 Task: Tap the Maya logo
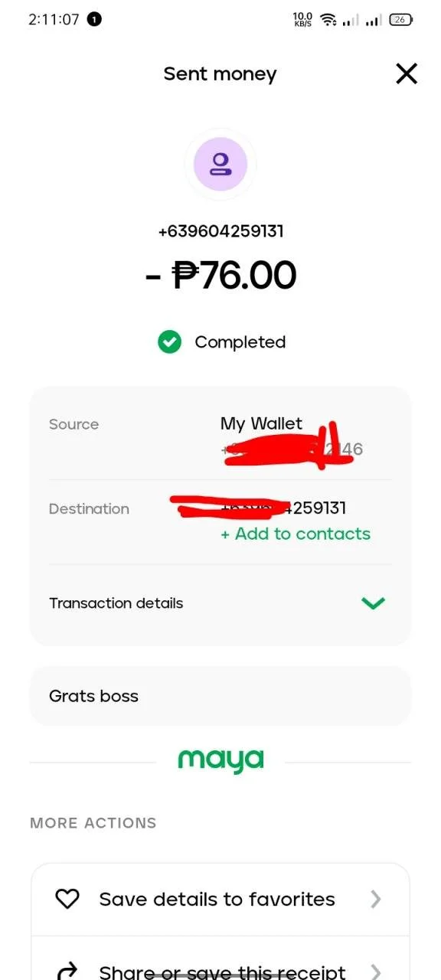click(x=220, y=760)
